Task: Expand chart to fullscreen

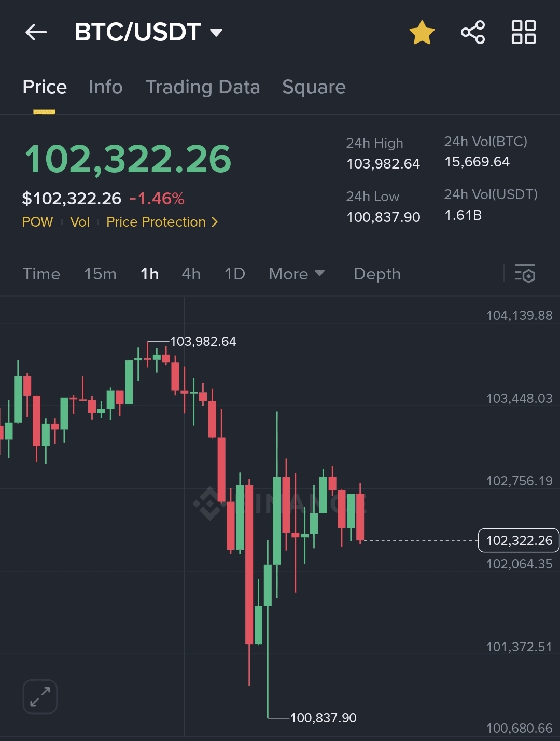Action: (40, 696)
